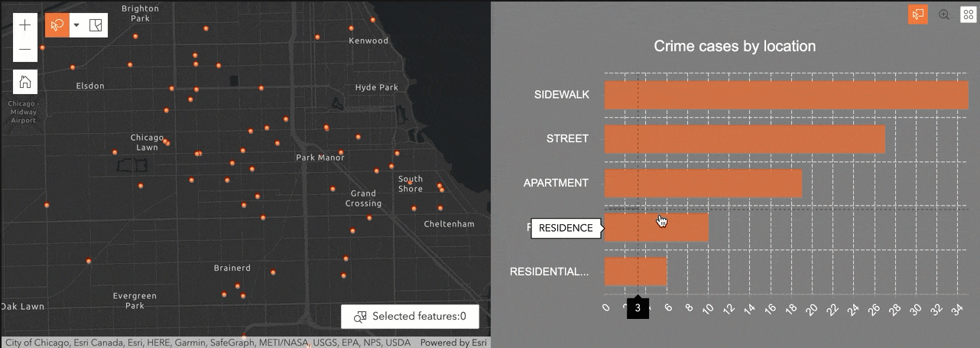Viewport: 980px width, 348px height.
Task: Click the APARTMENT axis label
Action: coord(556,183)
